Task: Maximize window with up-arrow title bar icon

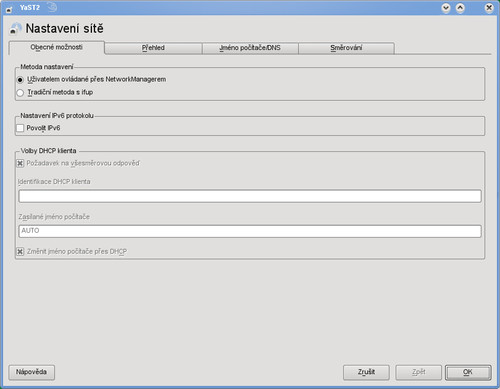Action: coord(460,8)
